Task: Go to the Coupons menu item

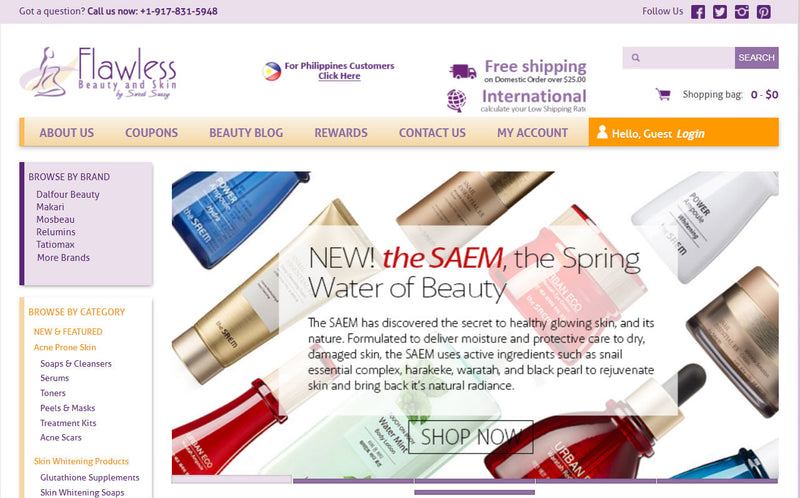Action: (152, 133)
